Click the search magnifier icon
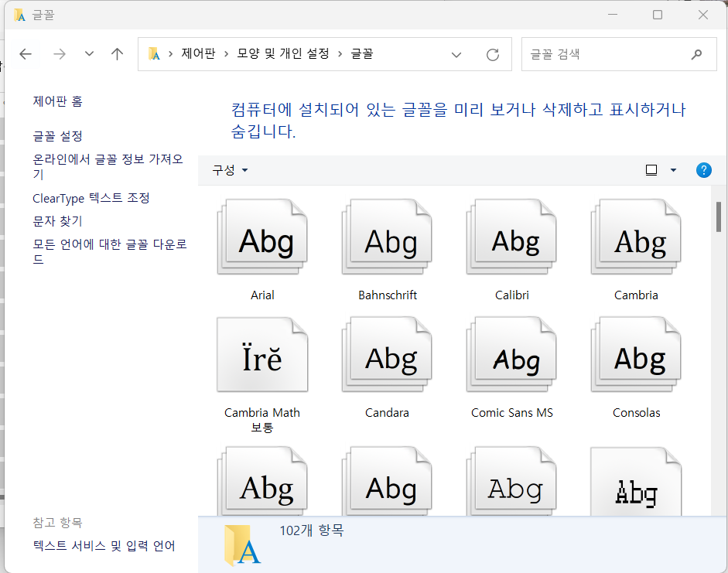728x573 pixels. pos(696,55)
